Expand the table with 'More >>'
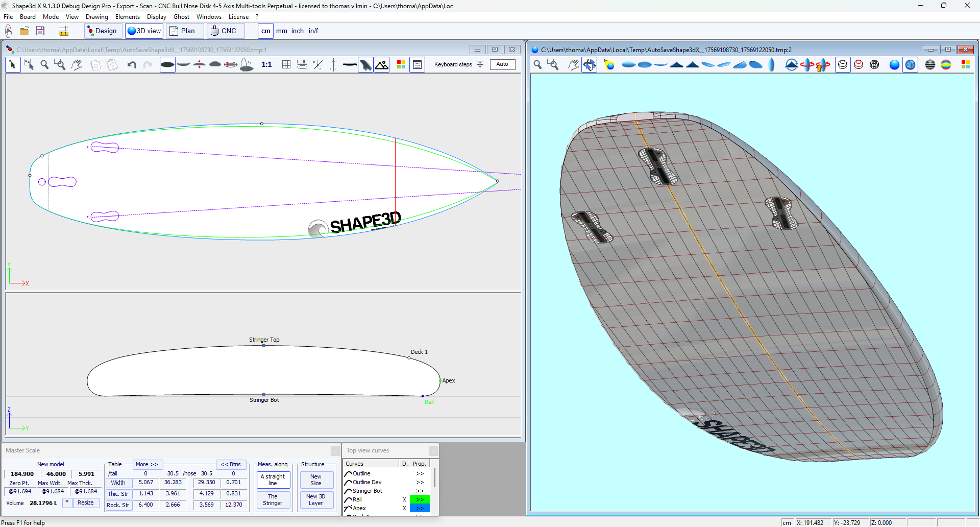The width and height of the screenshot is (980, 527). coord(146,464)
